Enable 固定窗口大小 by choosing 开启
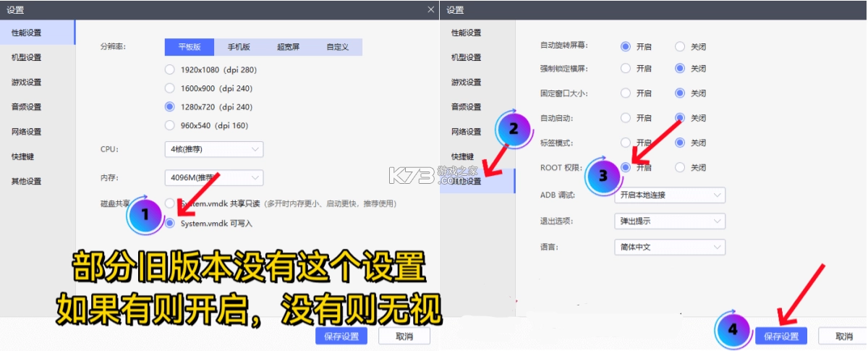This screenshot has height=351, width=868. [626, 93]
